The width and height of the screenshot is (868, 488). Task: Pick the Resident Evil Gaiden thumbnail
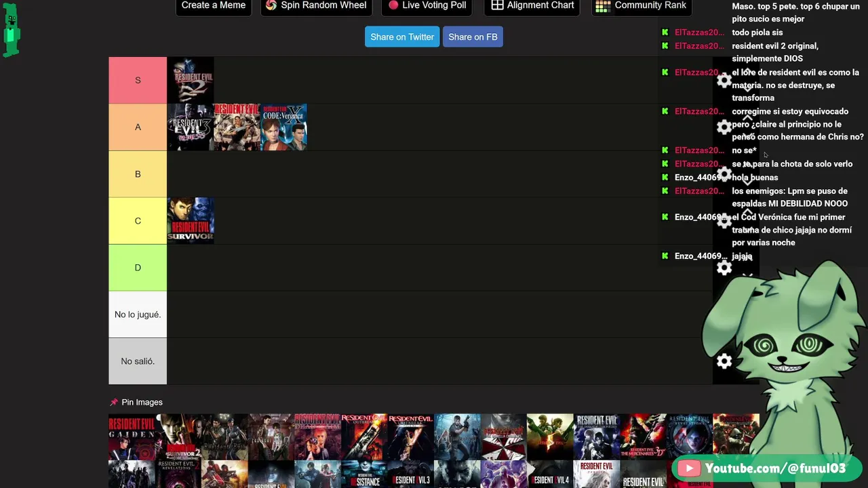pos(132,436)
